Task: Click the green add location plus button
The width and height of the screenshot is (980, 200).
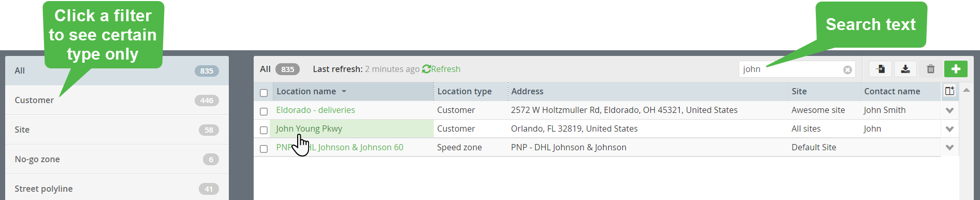Action: 956,69
